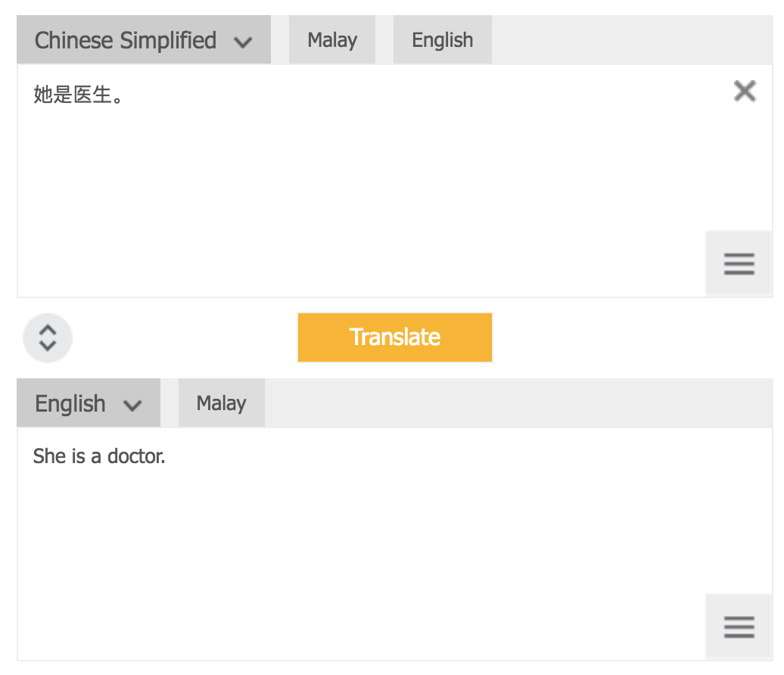Image resolution: width=784 pixels, height=675 pixels.
Task: Open the source box hamburger menu
Action: pyautogui.click(x=739, y=263)
